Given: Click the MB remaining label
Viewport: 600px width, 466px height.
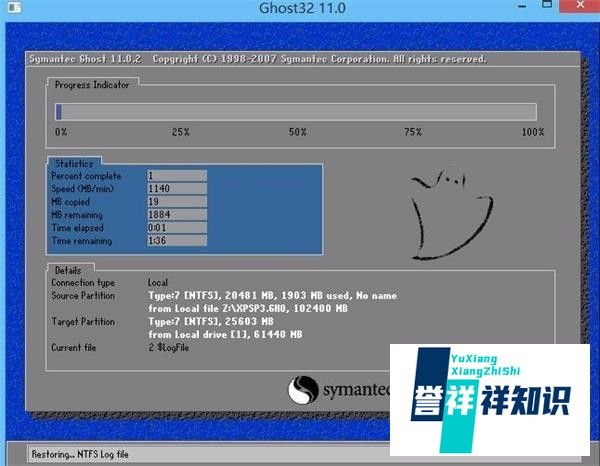Looking at the screenshot, I should 77,215.
